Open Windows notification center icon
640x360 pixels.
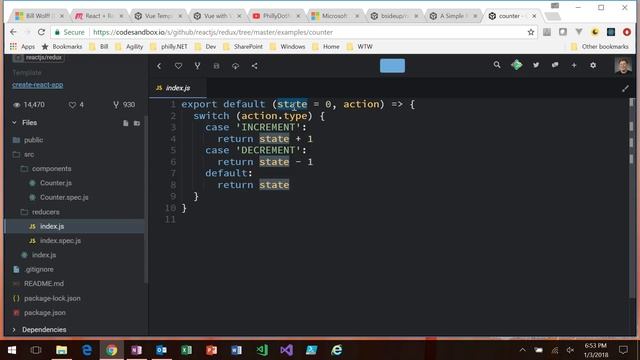coord(623,350)
